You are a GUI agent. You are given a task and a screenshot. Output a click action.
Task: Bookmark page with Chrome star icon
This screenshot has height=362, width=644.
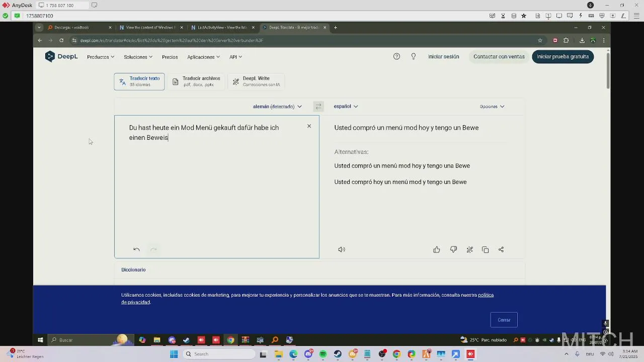pyautogui.click(x=540, y=41)
